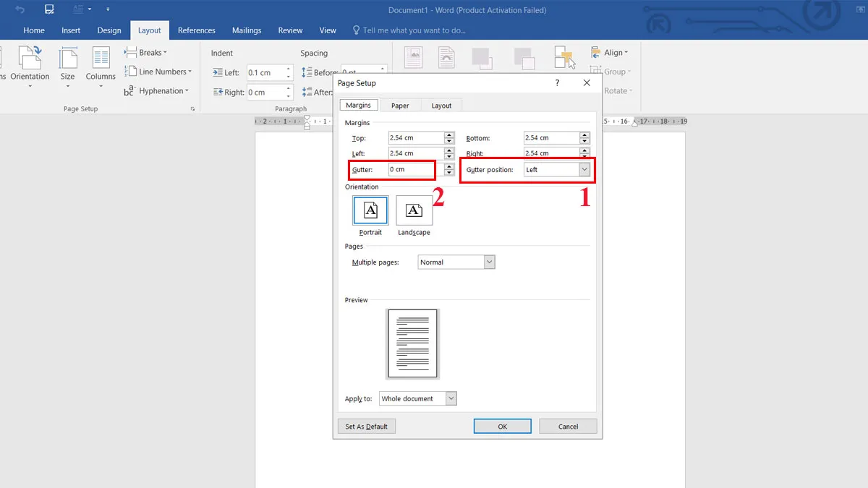The image size is (868, 488).
Task: Click the Page Setup dialog help icon
Action: point(557,83)
